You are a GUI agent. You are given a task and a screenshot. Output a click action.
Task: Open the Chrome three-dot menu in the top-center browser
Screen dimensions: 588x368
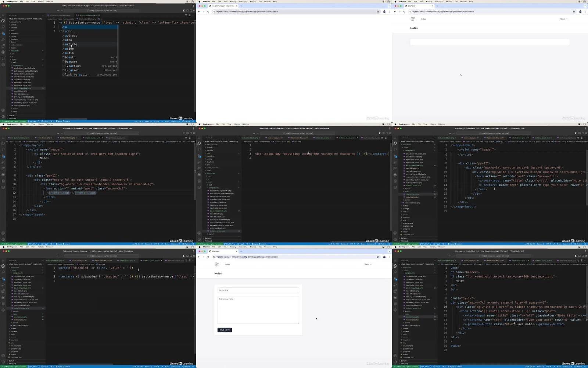pos(389,11)
